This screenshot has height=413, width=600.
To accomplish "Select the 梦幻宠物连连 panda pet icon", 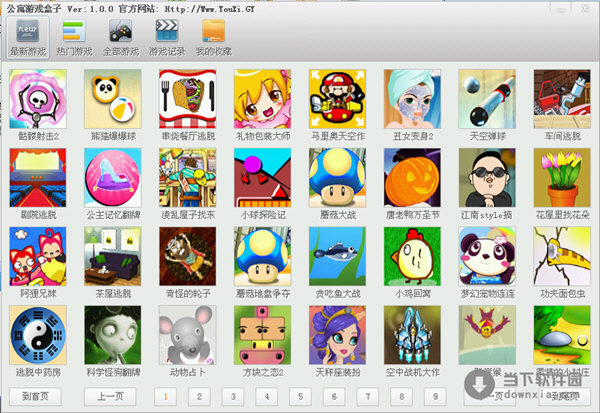I will pos(487,256).
